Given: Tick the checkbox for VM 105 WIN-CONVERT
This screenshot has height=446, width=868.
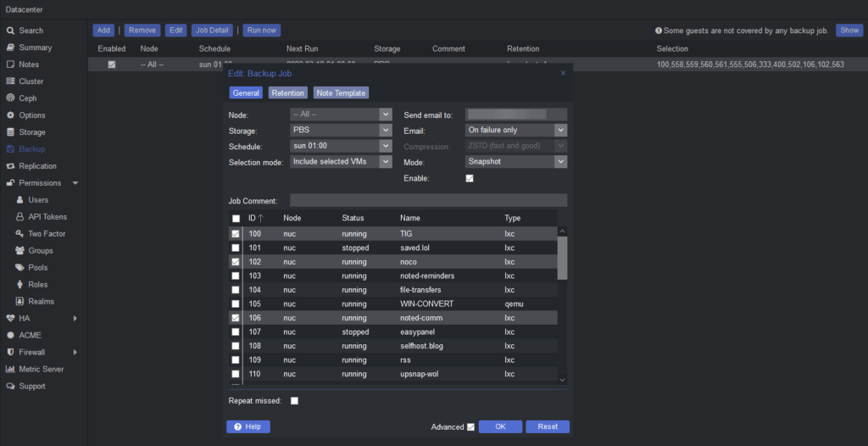Looking at the screenshot, I should [x=236, y=304].
